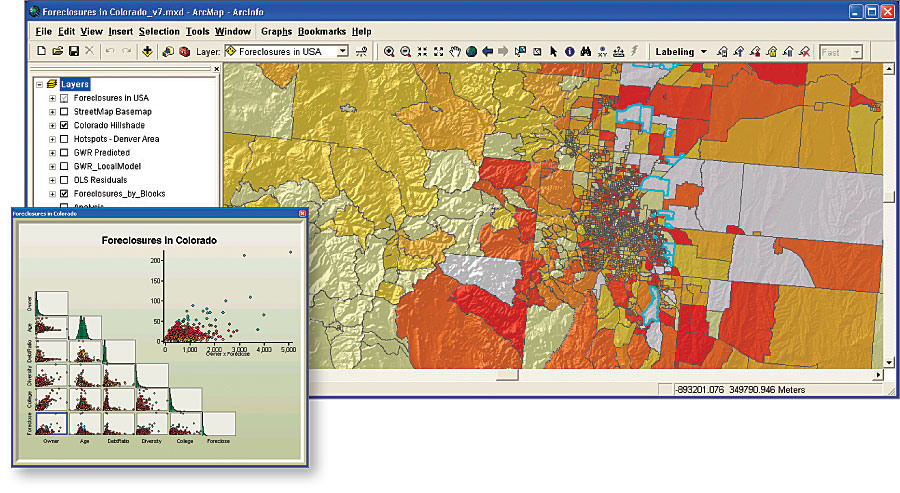Click the last labeling toolbar icon with red mark

pyautogui.click(x=805, y=52)
